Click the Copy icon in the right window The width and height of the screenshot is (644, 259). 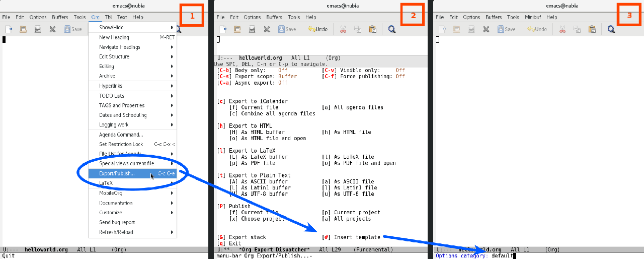tap(577, 29)
